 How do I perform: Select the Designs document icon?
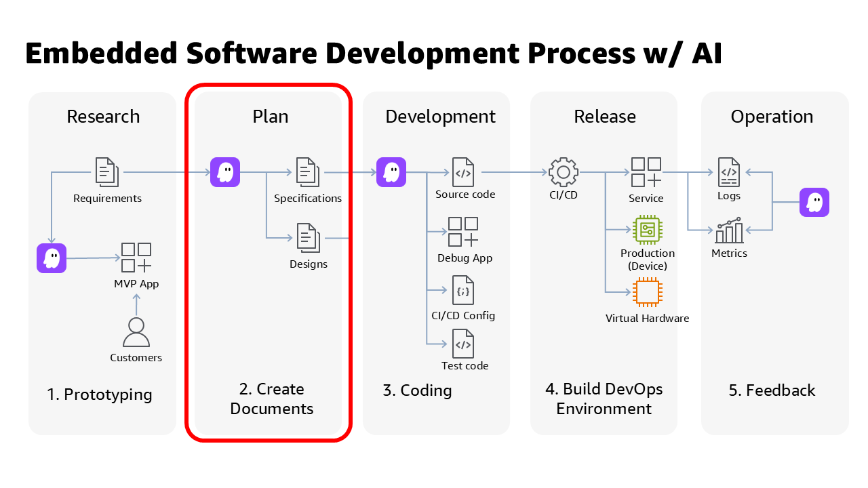[308, 238]
